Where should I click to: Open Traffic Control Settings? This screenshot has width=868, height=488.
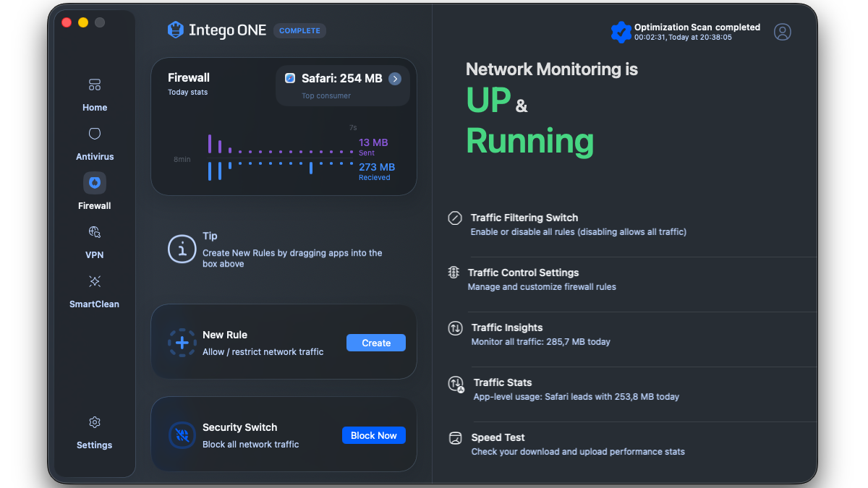[523, 273]
